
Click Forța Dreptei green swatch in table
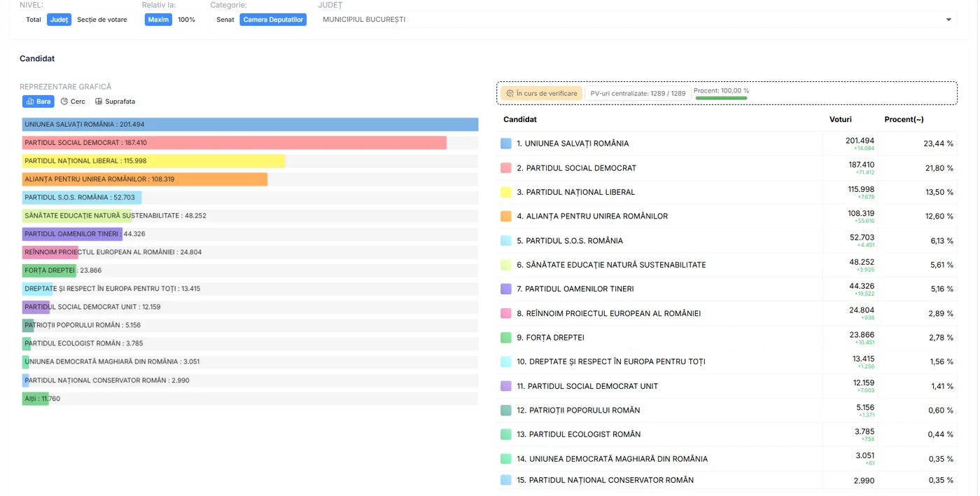[506, 338]
